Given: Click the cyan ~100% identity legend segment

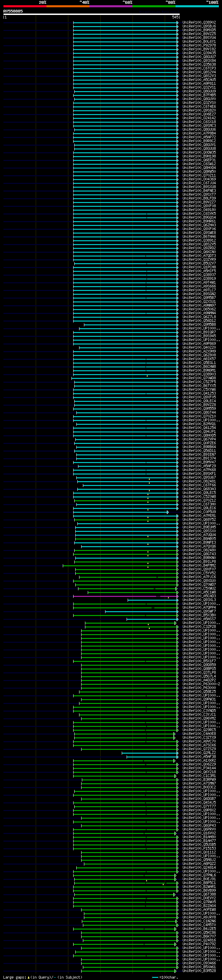Looking at the screenshot, I should click(197, 6).
